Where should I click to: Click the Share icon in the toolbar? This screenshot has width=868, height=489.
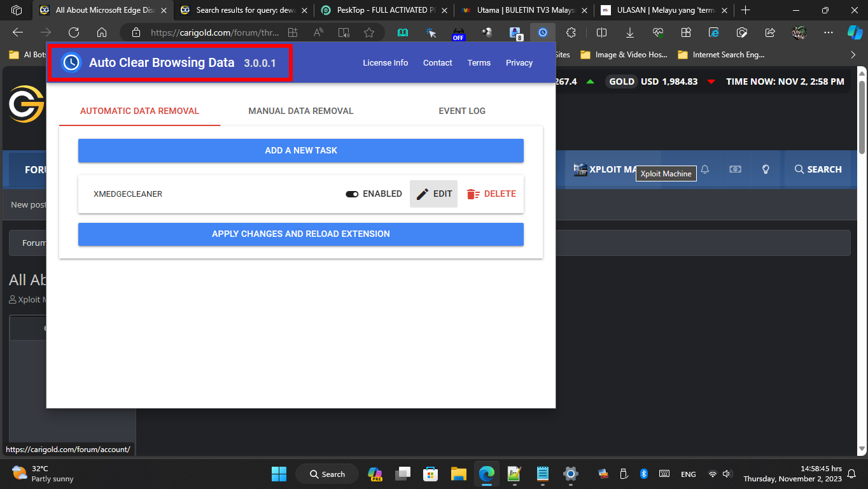click(x=770, y=32)
